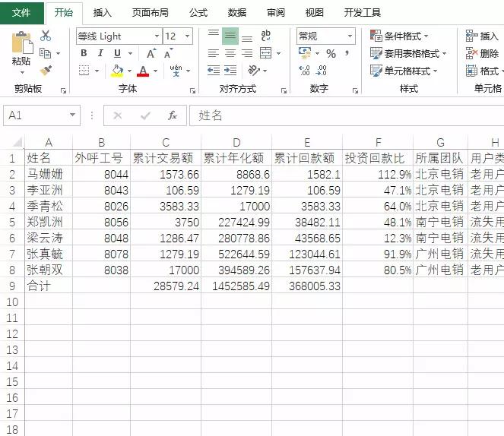
Task: Open number format dropdown 常规
Action: coord(350,36)
